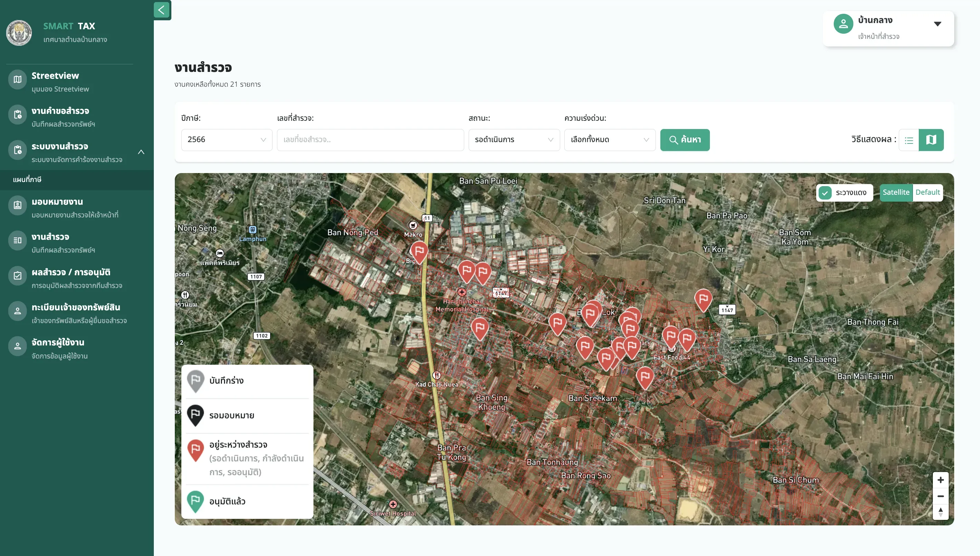The width and height of the screenshot is (980, 556).
Task: Click the user avatar icon for บ้านกลาง
Action: (843, 24)
